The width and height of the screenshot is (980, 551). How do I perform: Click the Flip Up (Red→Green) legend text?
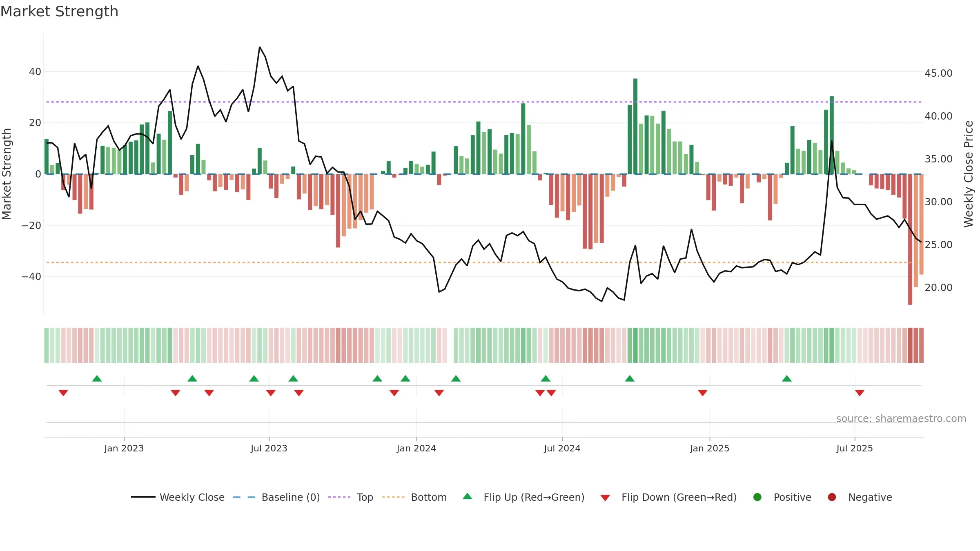click(x=534, y=497)
